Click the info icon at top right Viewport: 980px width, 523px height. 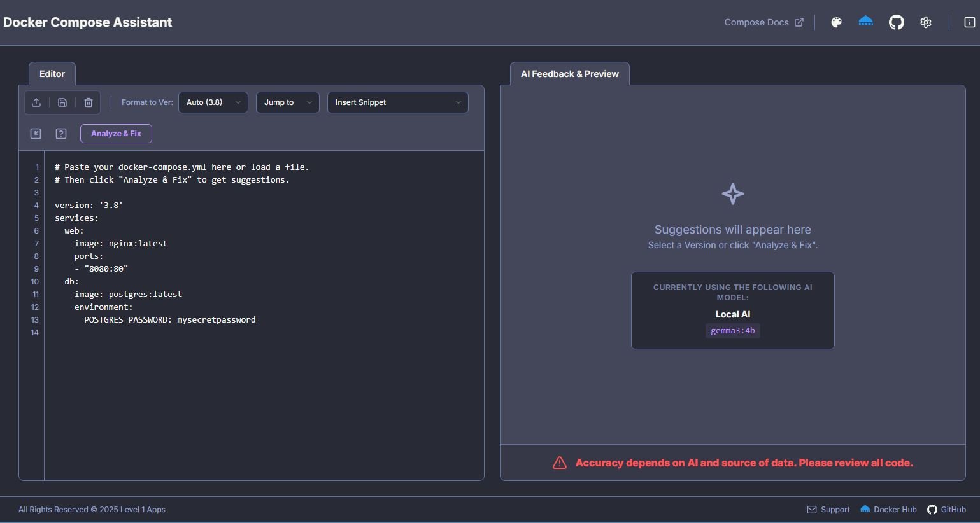969,22
